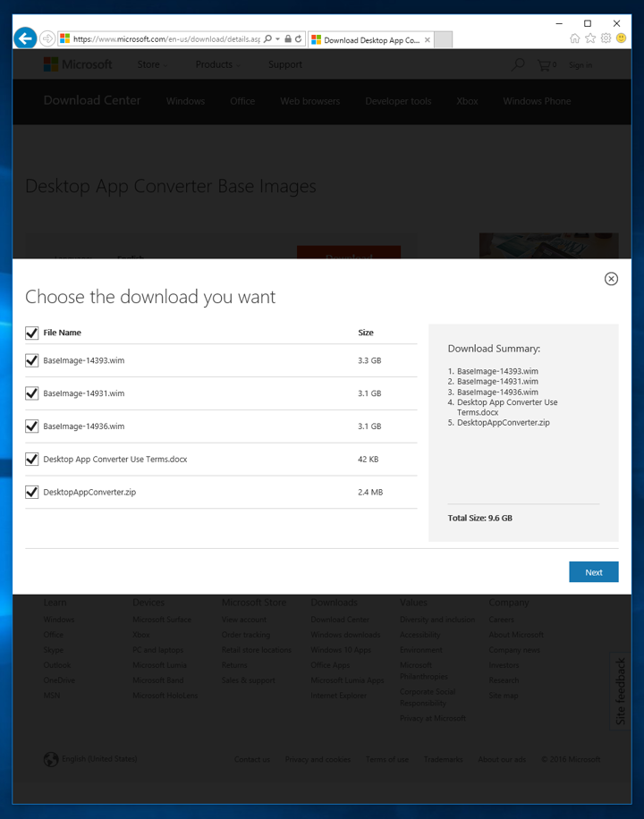
Task: Open the Support menu item
Action: tap(285, 64)
